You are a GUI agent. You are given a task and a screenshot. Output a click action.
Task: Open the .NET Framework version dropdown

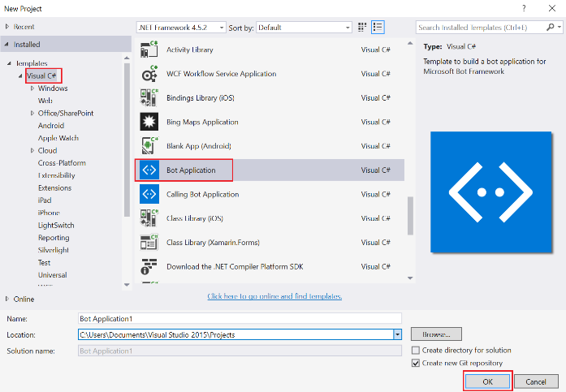[x=222, y=28]
